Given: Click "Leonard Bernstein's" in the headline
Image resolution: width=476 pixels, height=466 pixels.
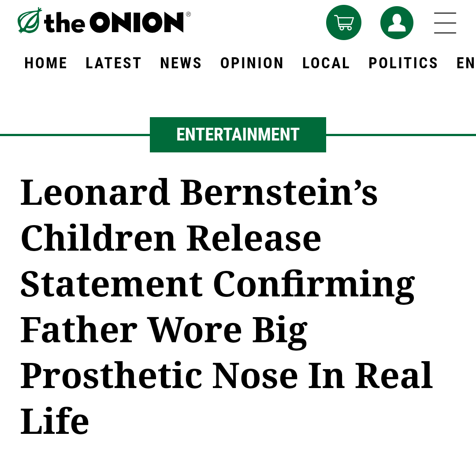Looking at the screenshot, I should click(199, 192).
